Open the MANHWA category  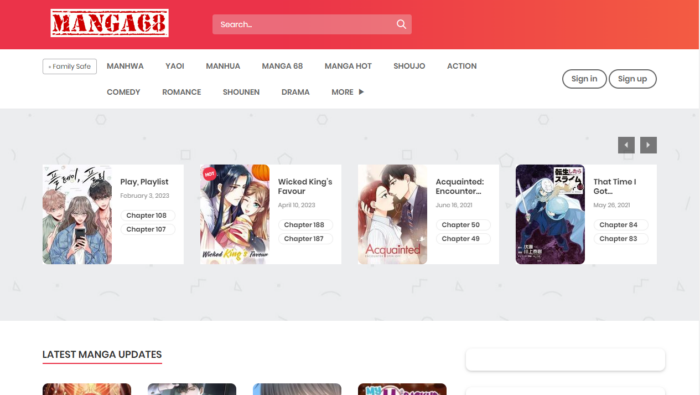125,66
